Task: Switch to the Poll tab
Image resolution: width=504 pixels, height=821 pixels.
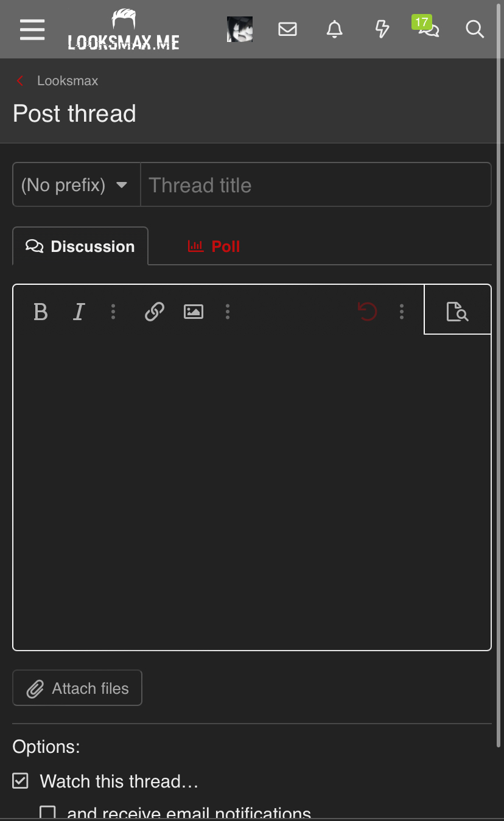Action: pyautogui.click(x=214, y=246)
